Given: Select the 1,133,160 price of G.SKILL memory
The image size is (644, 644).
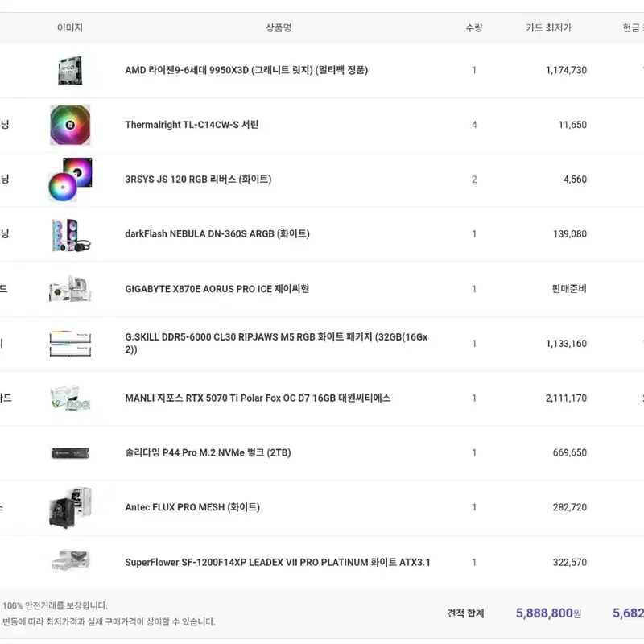Looking at the screenshot, I should pyautogui.click(x=566, y=344).
